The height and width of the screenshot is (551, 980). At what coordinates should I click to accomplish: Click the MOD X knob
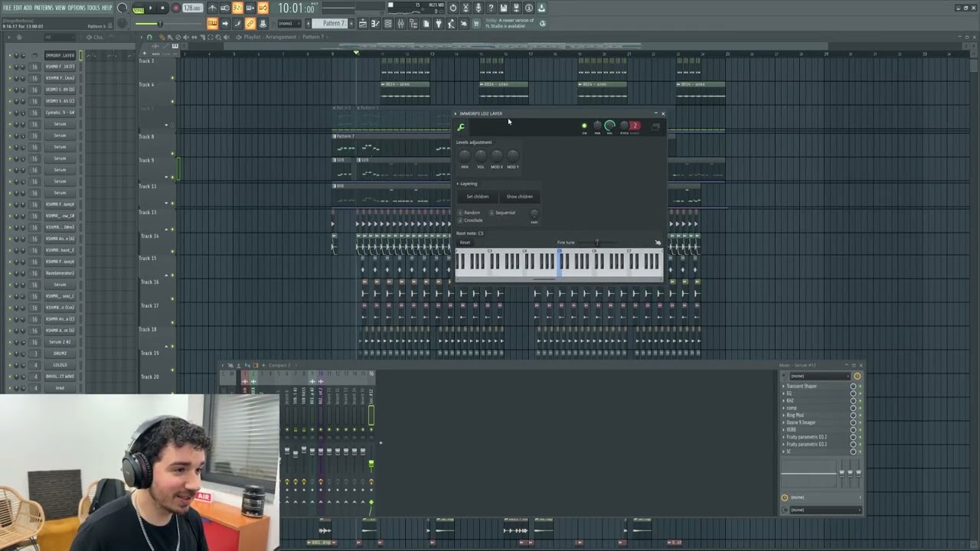[x=497, y=156]
